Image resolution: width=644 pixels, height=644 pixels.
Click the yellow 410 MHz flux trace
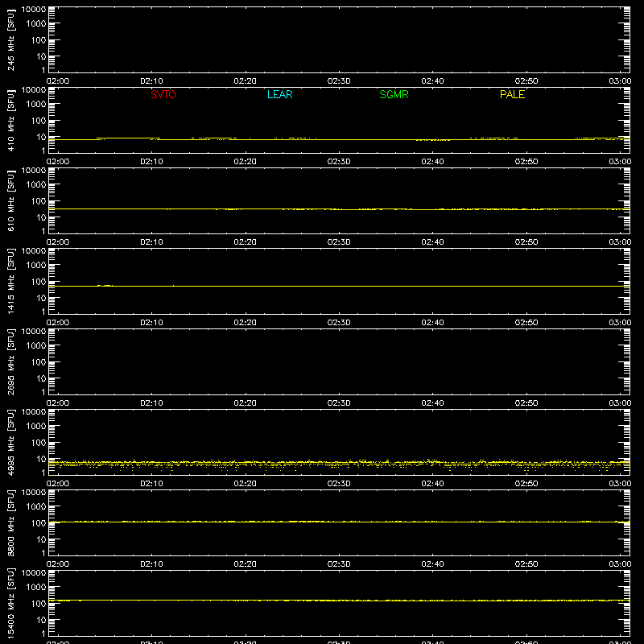(x=339, y=139)
